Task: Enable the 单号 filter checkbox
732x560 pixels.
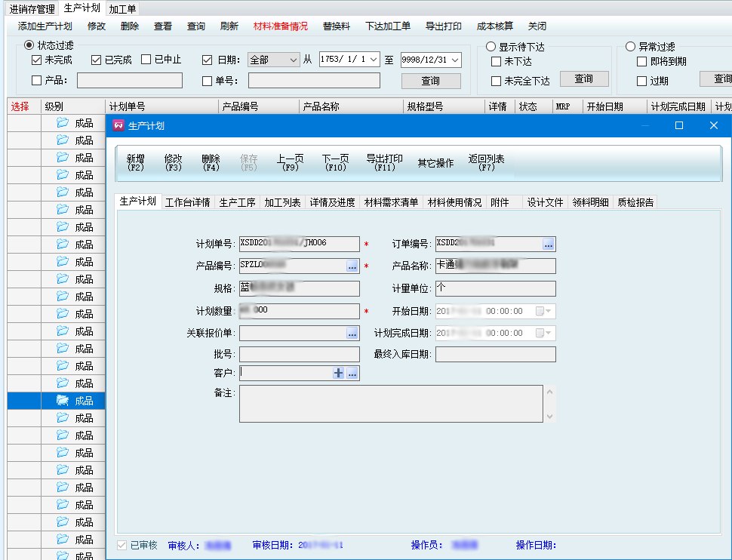Action: [x=208, y=81]
